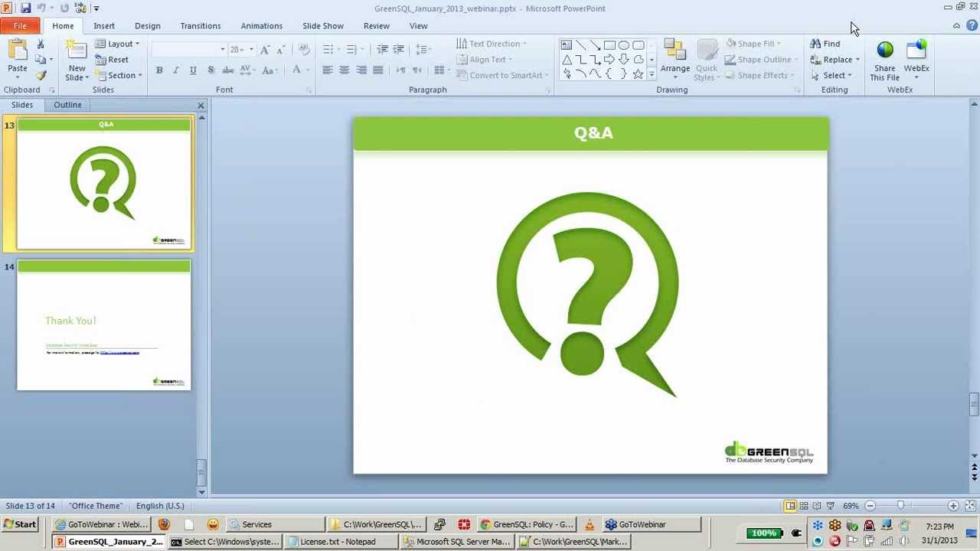Select the slide 13 Q&A thumbnail

point(104,184)
